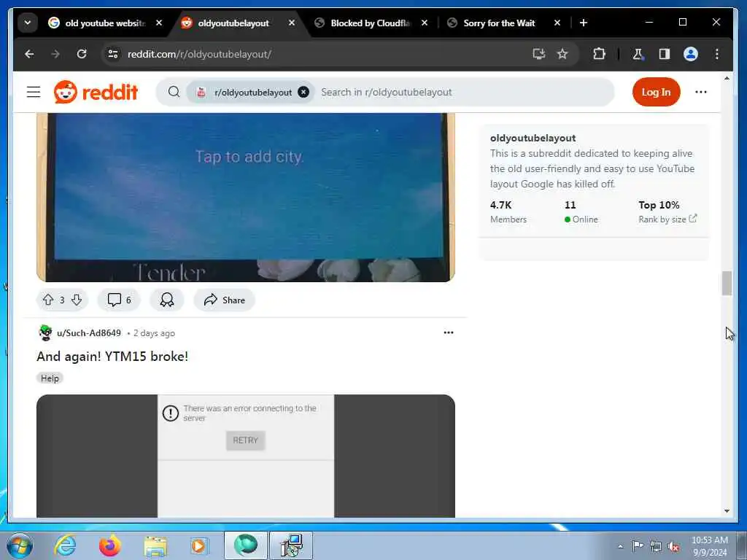Open Windows Explorer folder from taskbar

pyautogui.click(x=156, y=545)
